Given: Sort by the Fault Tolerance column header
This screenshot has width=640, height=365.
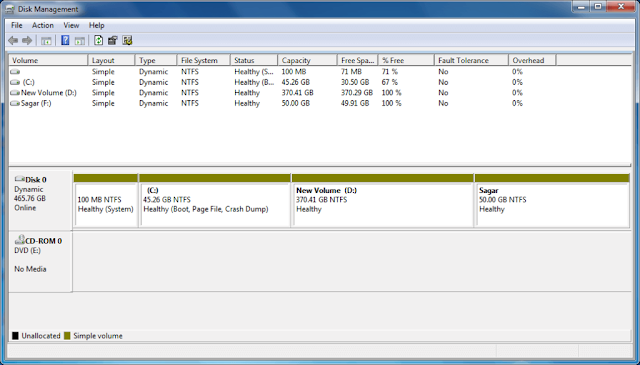Looking at the screenshot, I should point(471,60).
